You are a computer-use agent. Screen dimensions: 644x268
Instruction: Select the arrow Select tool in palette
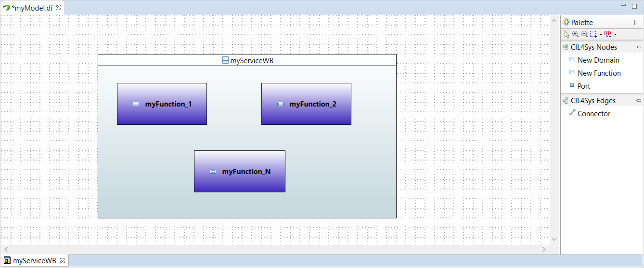point(567,34)
